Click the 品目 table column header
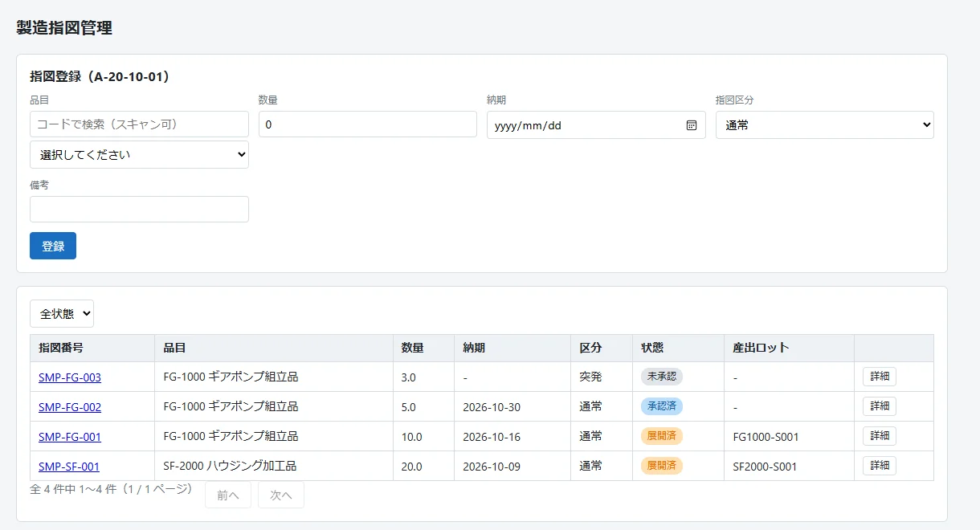980x530 pixels. [x=274, y=349]
